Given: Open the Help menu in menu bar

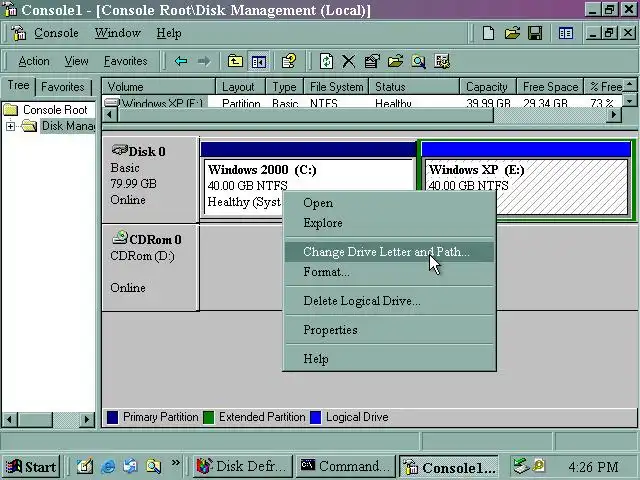Looking at the screenshot, I should pos(169,33).
